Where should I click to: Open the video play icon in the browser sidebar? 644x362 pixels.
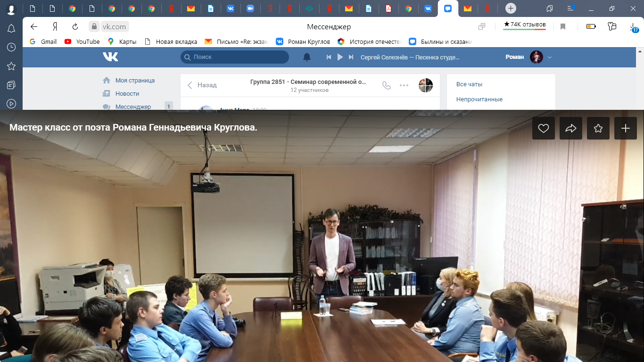point(11,104)
